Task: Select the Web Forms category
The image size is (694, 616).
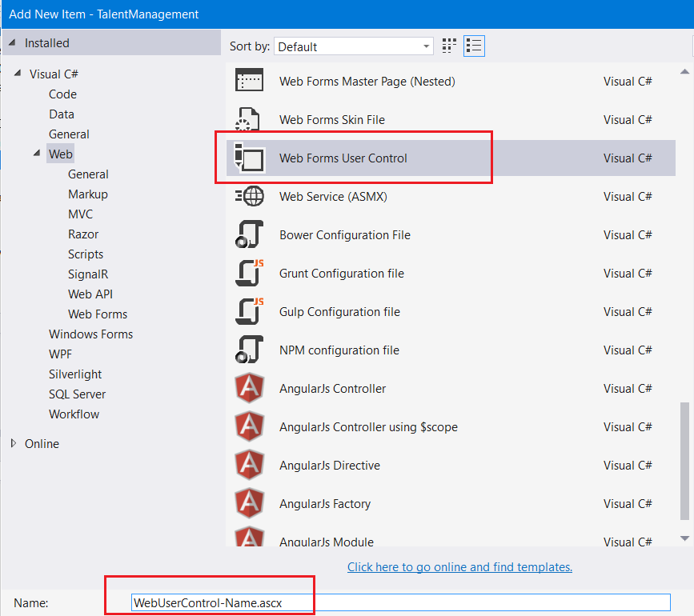Action: point(98,314)
